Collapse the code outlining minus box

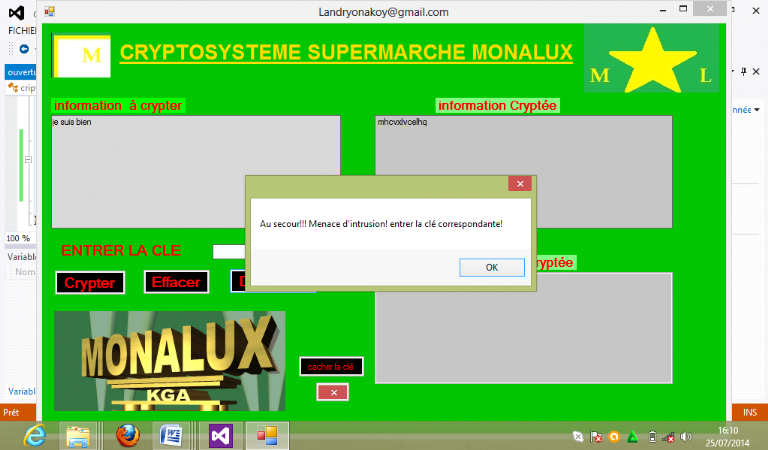[28, 160]
